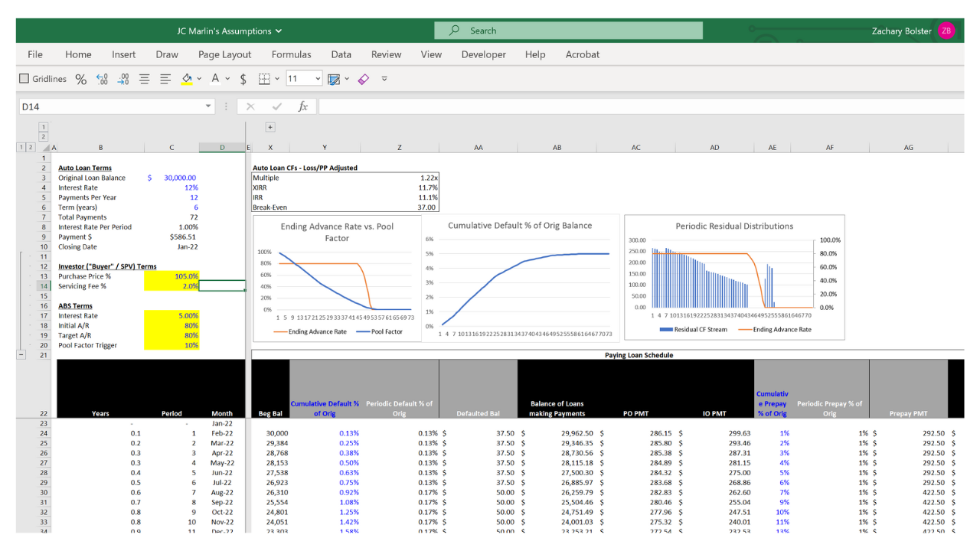Click the Accounting Number Format dollar icon
The width and height of the screenshot is (980, 551).
[x=243, y=79]
